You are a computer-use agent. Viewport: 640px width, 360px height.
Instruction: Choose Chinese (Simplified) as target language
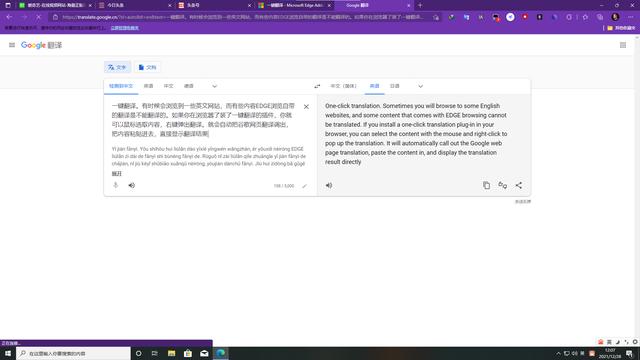click(x=344, y=86)
